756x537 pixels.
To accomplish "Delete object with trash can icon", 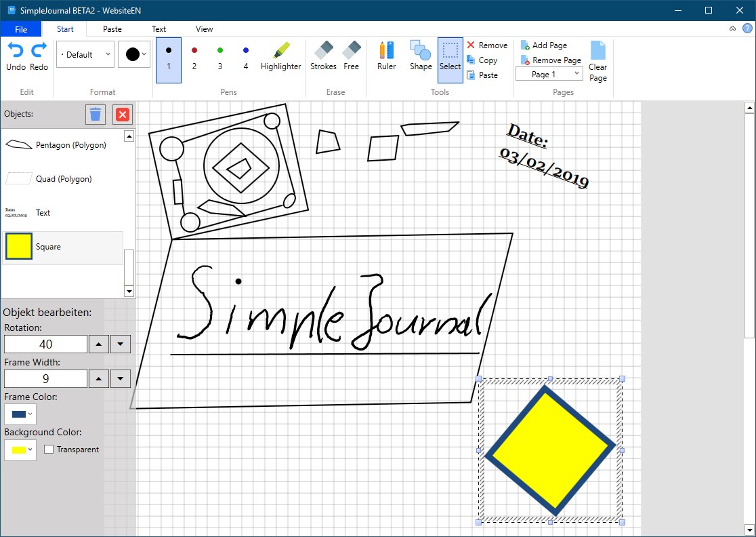I will [x=96, y=115].
